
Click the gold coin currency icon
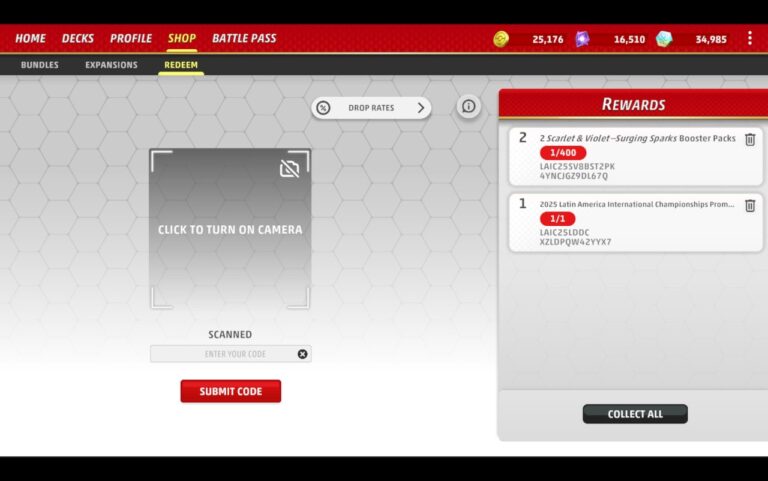(x=501, y=39)
